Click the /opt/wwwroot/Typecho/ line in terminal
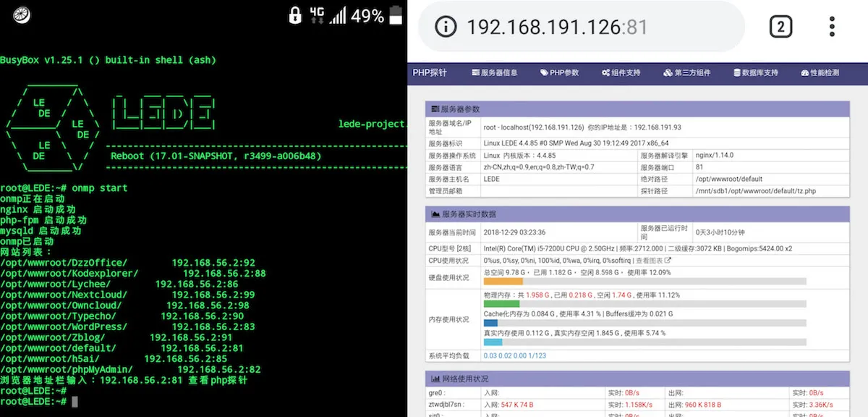The height and width of the screenshot is (417, 868). click(122, 316)
